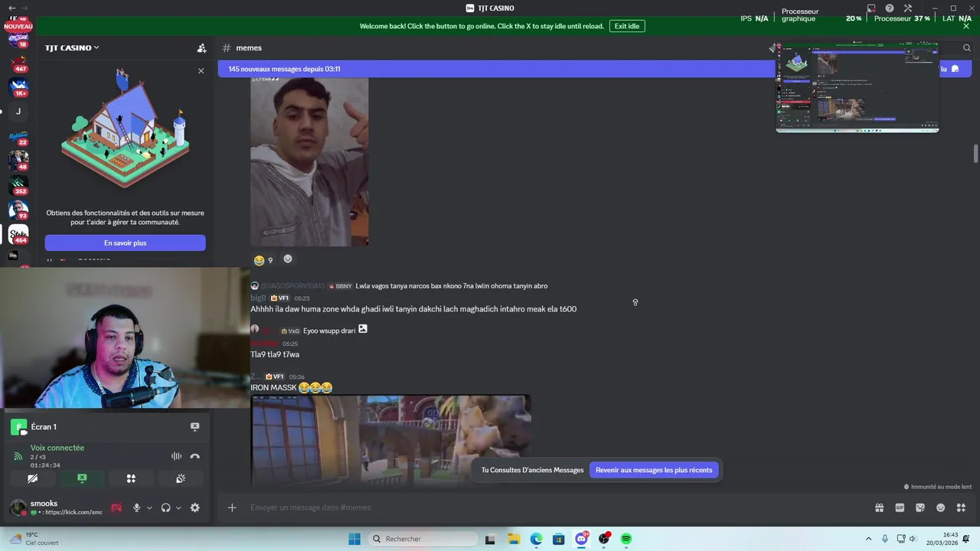Show hidden system tray icons chevron
Viewport: 980px width, 551px height.
coord(868,539)
